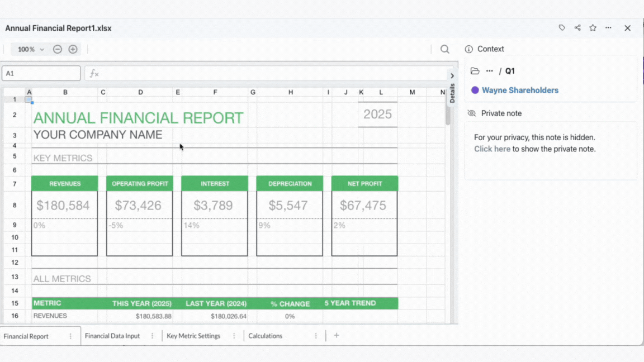Switch to the Financial Data Input sheet
Viewport: 644px width, 362px height.
[x=112, y=335]
